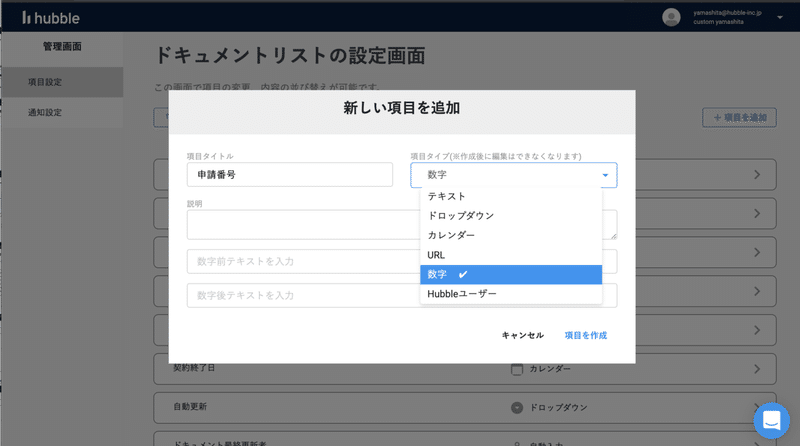
Task: Click the 項目を追加 button behind the dialog
Action: [x=739, y=118]
